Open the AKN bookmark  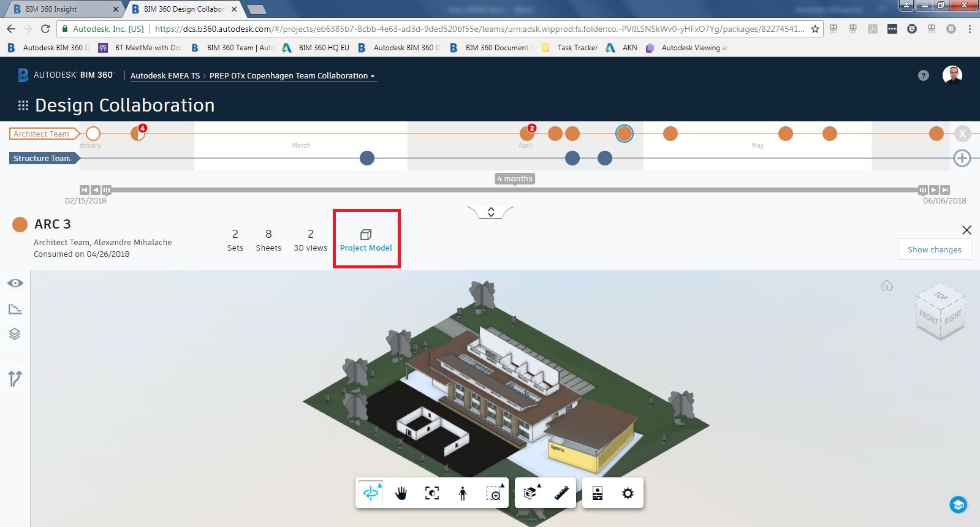click(x=621, y=47)
